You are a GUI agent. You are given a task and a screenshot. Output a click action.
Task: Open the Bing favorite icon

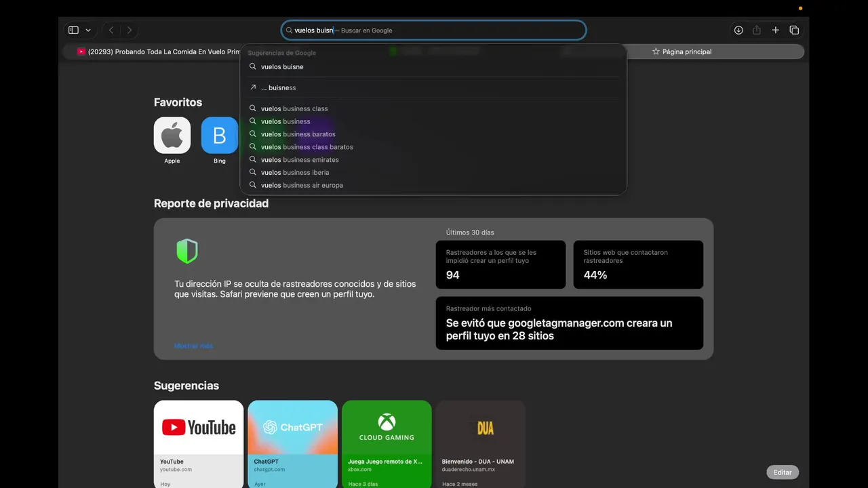click(220, 136)
